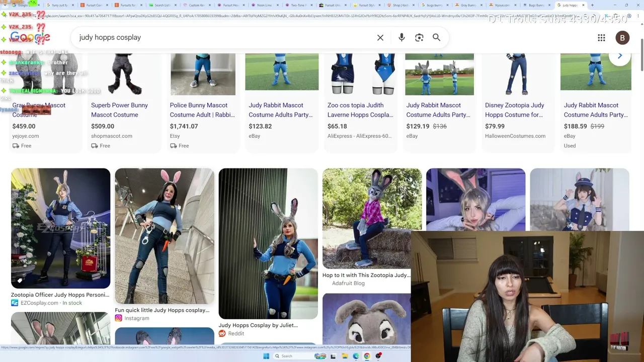
Task: Click the 'shopmascot.com' seller text
Action: pos(112,136)
